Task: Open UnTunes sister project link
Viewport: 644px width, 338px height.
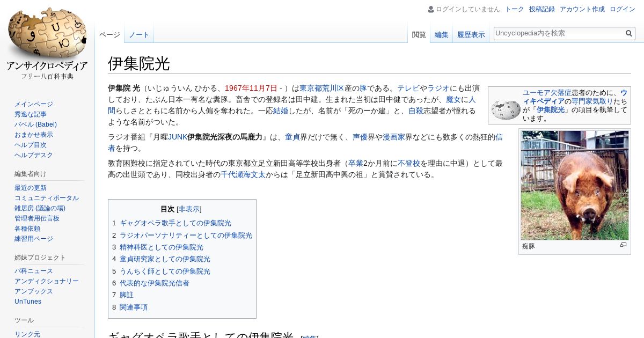Action: 28,302
